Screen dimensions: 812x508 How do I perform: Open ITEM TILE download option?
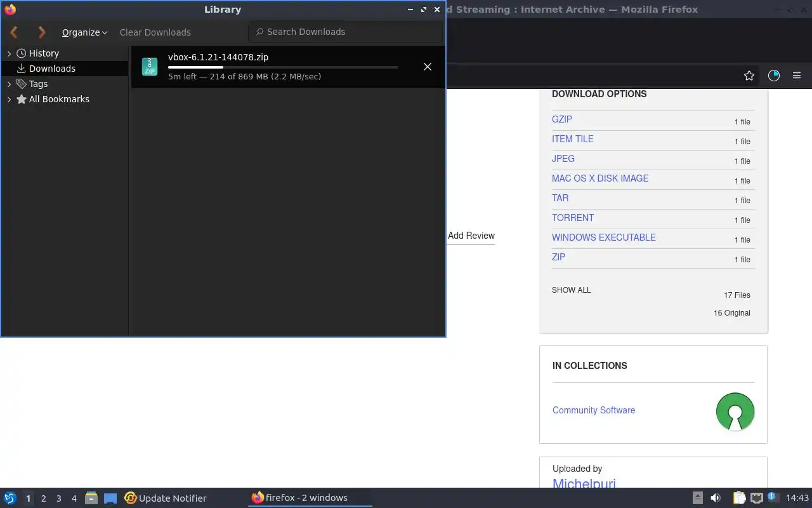pos(573,139)
